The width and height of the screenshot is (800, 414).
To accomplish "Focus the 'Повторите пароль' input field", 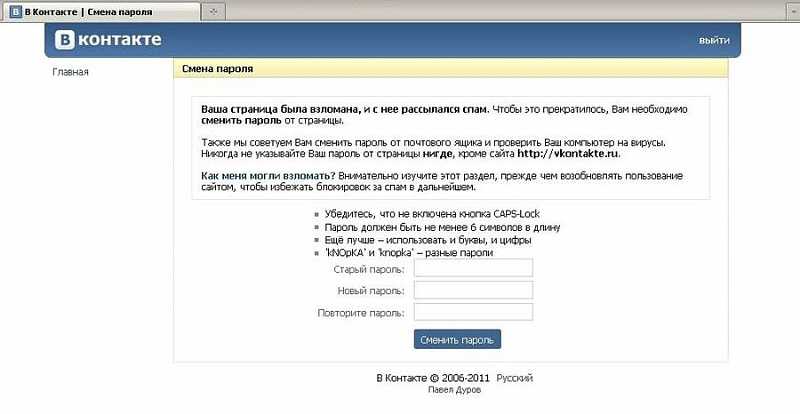I will (x=473, y=312).
